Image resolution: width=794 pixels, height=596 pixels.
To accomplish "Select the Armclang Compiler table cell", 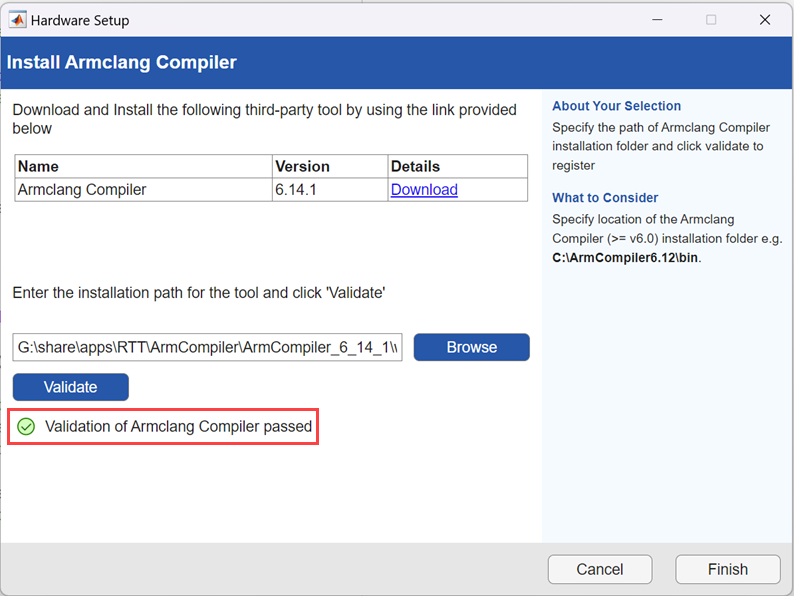I will pos(82,190).
